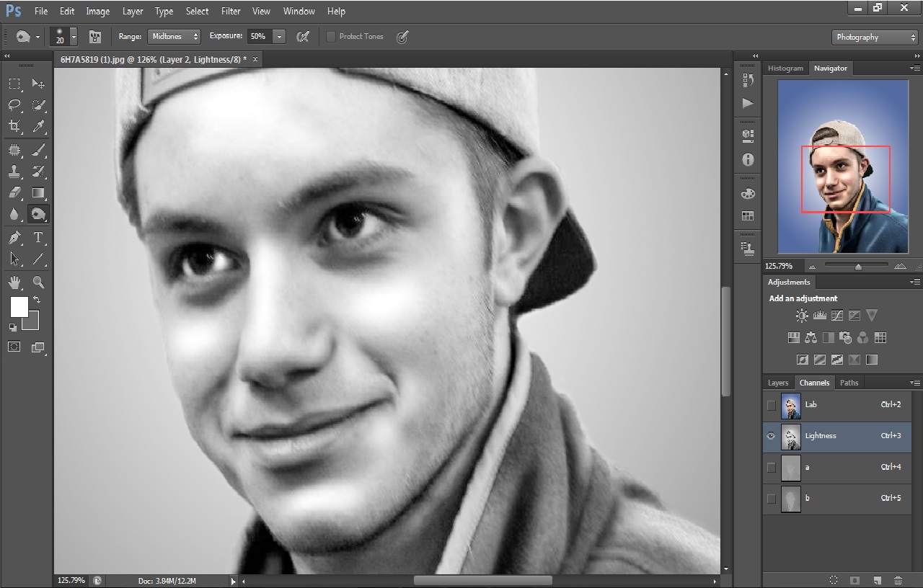The width and height of the screenshot is (923, 588).
Task: Show the b channel
Action: pos(772,499)
